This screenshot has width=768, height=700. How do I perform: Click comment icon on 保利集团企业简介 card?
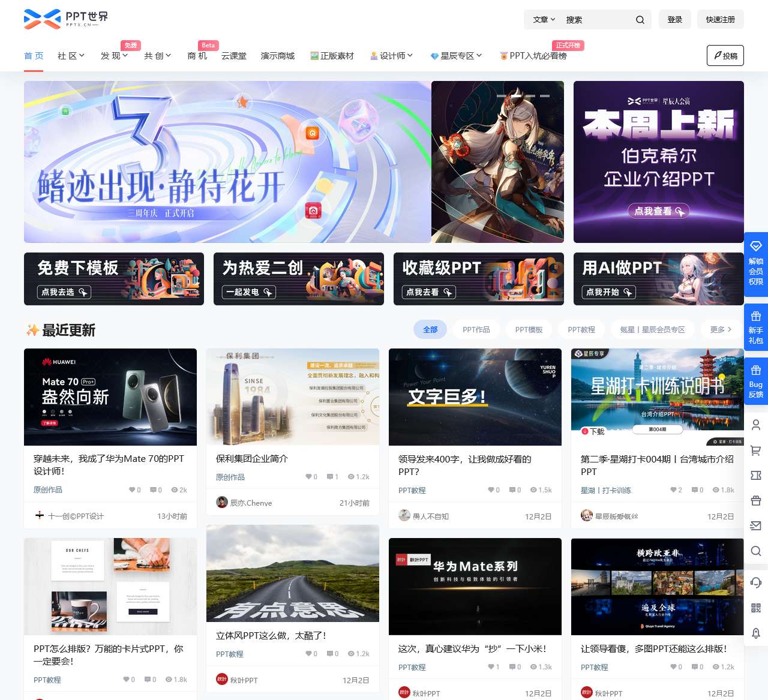(x=330, y=477)
